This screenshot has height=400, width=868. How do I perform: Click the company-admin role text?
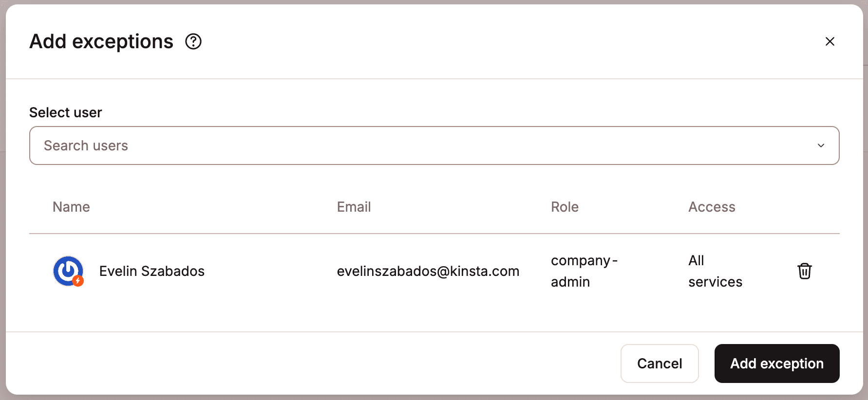pos(584,271)
